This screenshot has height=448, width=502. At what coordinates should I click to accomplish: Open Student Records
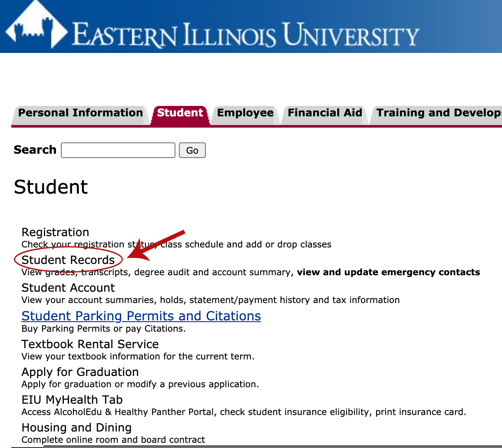click(68, 260)
